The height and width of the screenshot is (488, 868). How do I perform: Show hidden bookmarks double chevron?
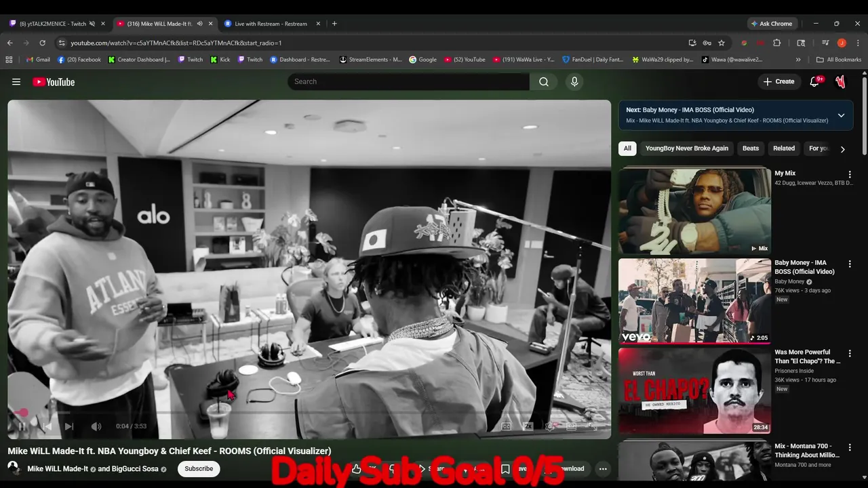point(798,60)
